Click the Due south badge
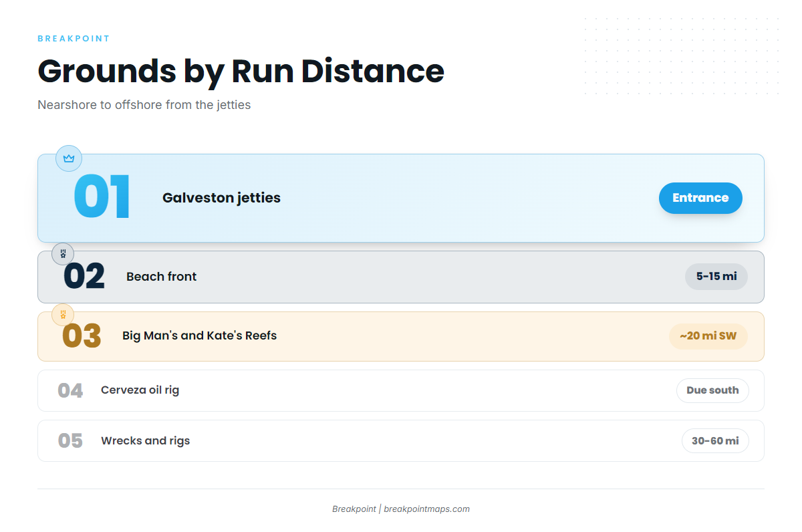 coord(712,390)
